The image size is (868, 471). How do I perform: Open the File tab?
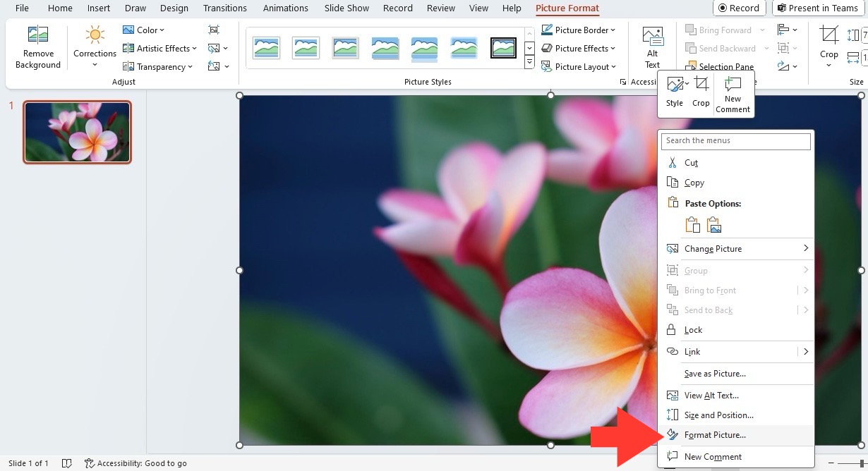22,8
